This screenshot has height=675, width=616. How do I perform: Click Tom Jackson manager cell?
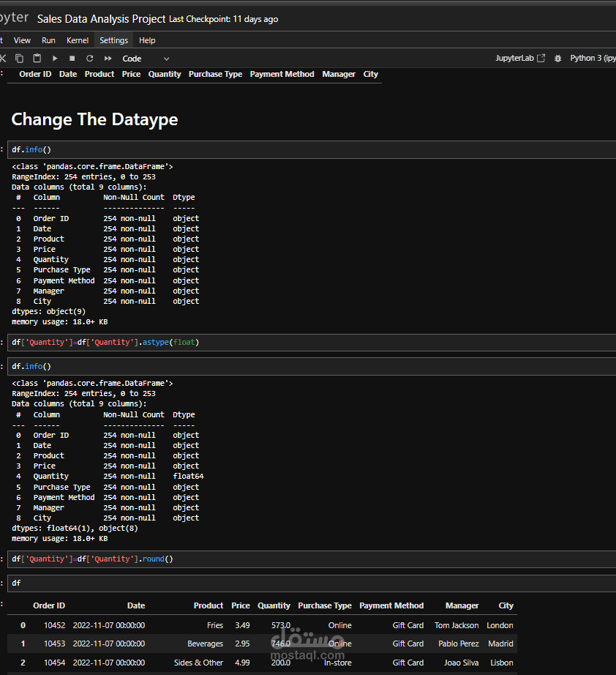(457, 625)
